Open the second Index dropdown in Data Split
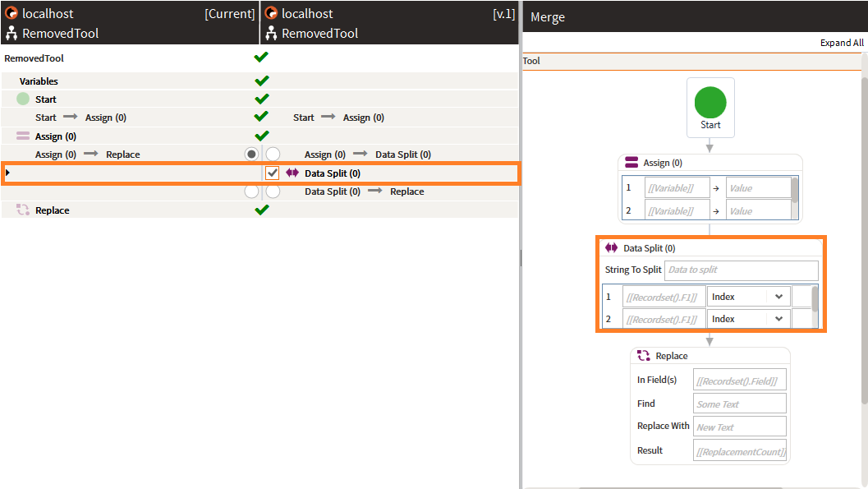 748,319
